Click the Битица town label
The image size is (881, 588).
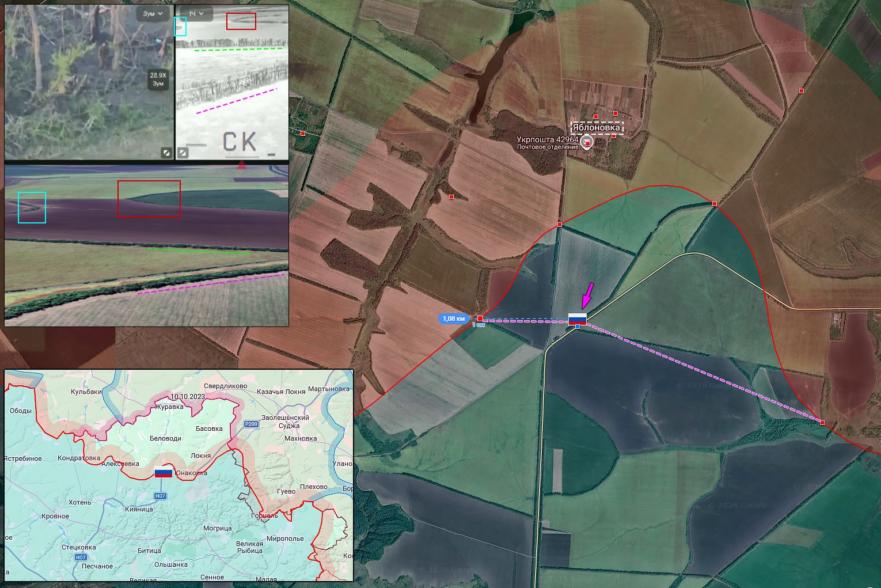point(149,551)
